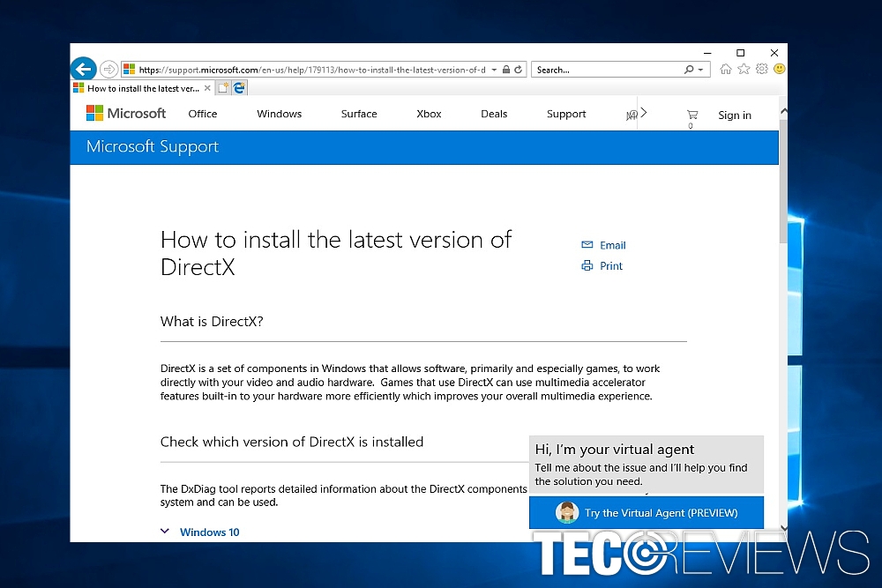This screenshot has width=882, height=588.
Task: Click the Windows 10 link
Action: (210, 532)
